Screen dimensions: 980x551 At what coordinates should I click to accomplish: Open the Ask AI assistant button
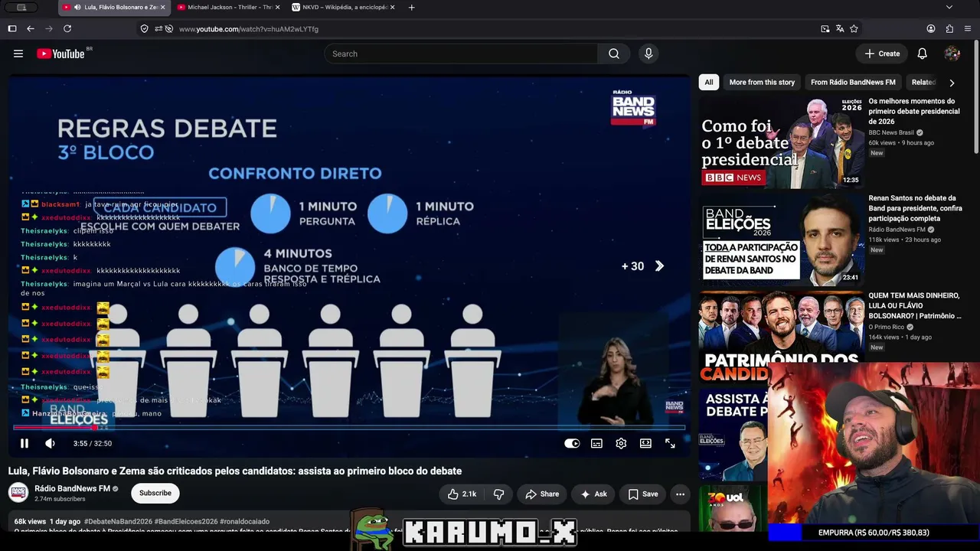pos(593,494)
